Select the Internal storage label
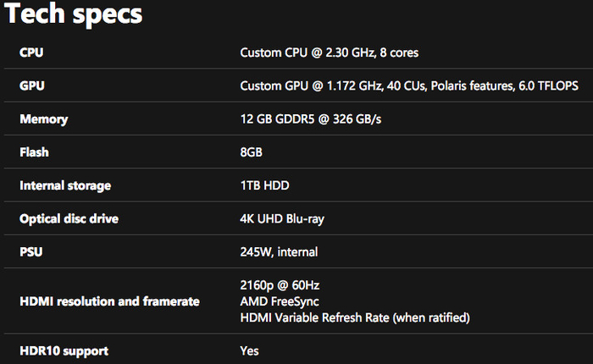This screenshot has height=364, width=593. pos(65,185)
